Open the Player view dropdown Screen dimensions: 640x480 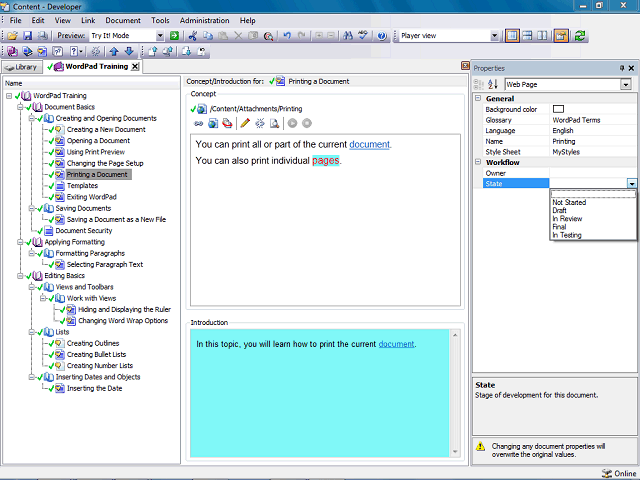pos(494,36)
